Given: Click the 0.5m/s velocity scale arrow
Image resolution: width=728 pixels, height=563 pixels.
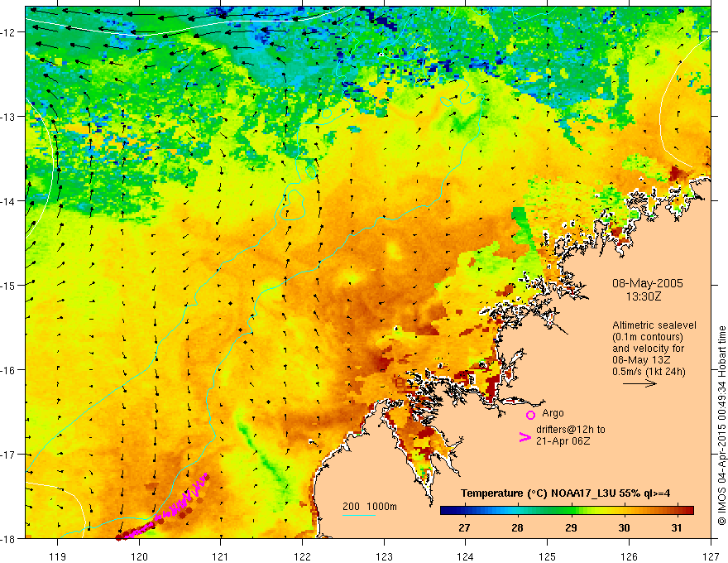Looking at the screenshot, I should coord(639,383).
